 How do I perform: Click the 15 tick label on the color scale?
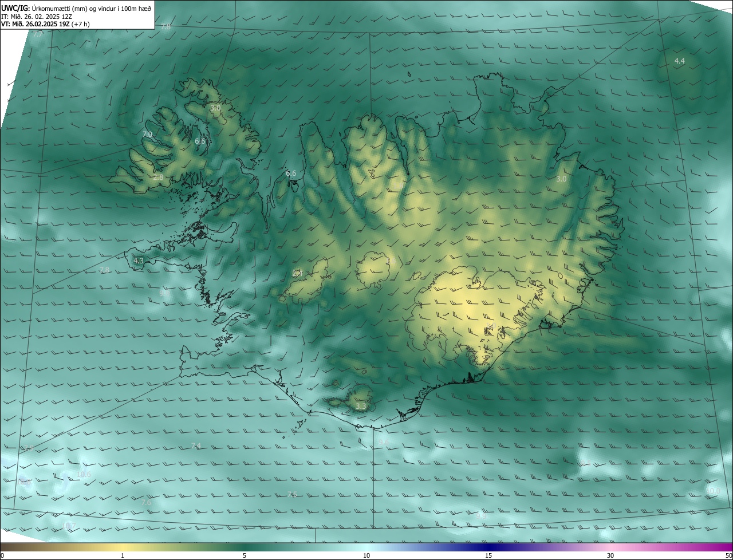[x=488, y=555]
